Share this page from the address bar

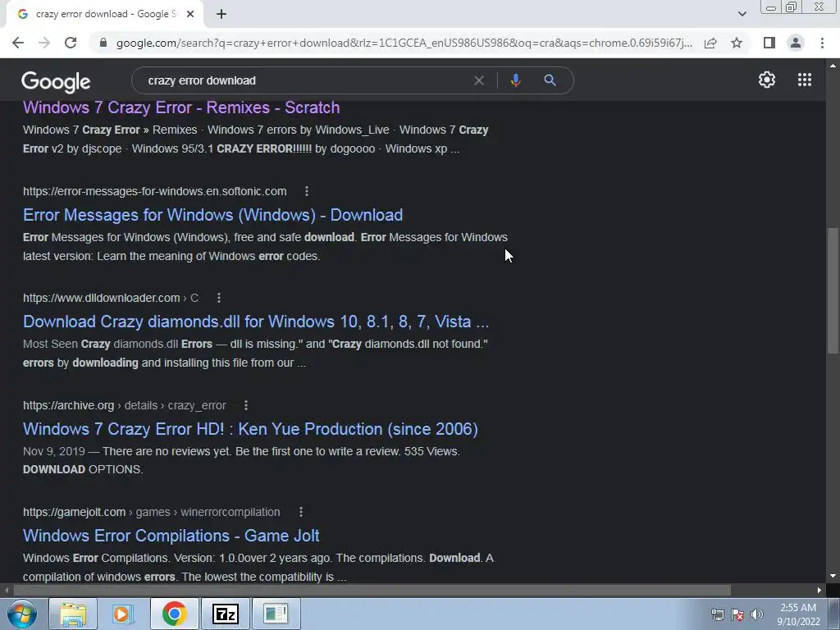tap(710, 43)
